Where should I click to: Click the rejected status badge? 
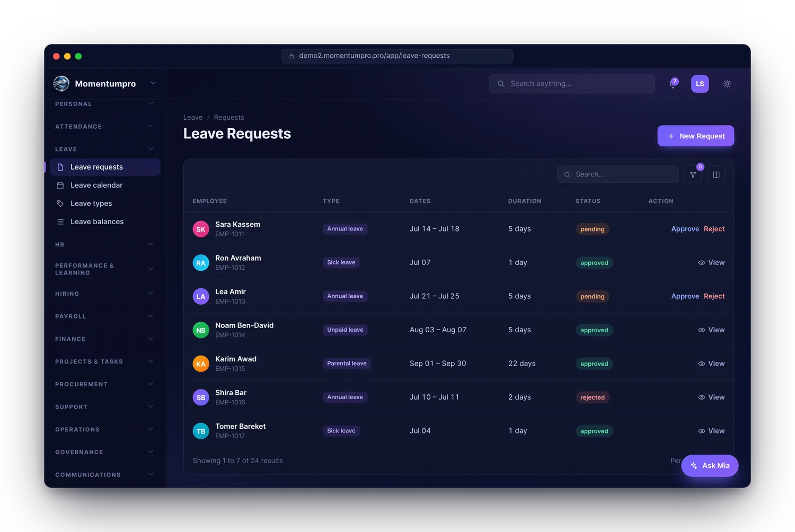click(x=593, y=397)
